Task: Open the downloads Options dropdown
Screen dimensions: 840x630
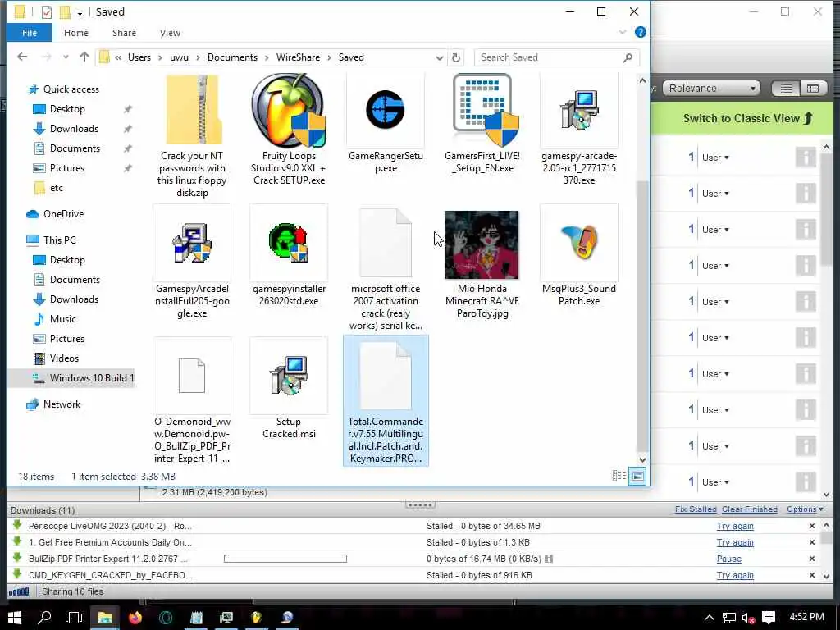Action: tap(805, 509)
